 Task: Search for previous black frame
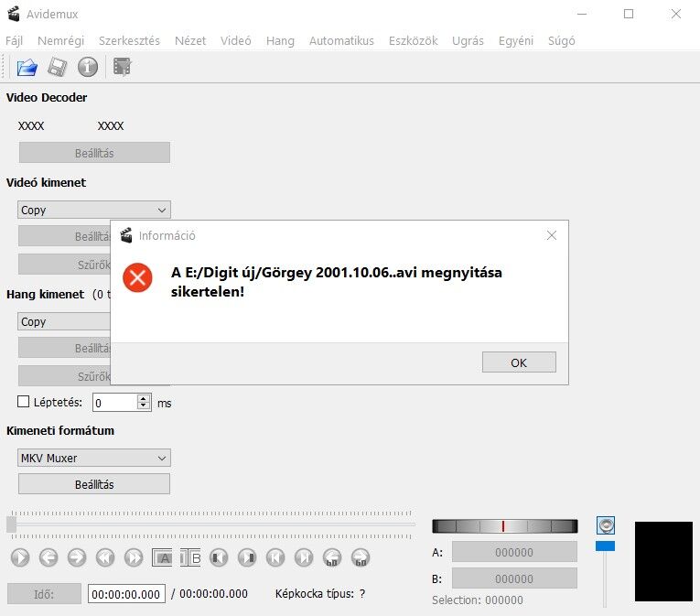pyautogui.click(x=219, y=557)
